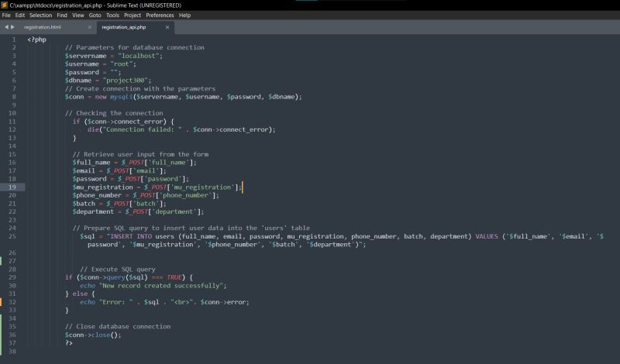Click the "root" string value
620x364 pixels.
[x=122, y=64]
